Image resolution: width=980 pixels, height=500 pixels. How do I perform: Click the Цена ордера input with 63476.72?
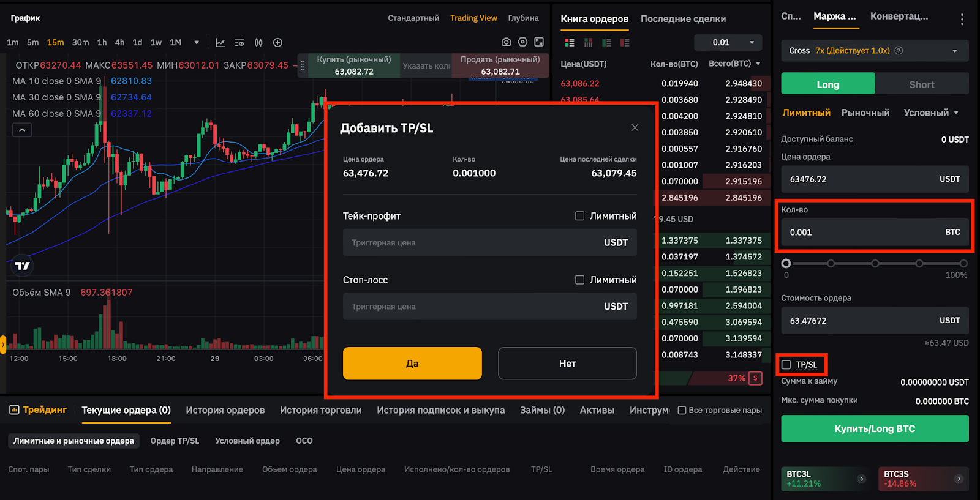point(875,179)
